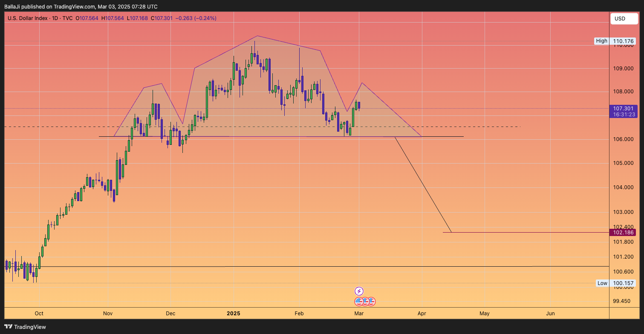Click the Jun label on the time axis

click(x=550, y=314)
